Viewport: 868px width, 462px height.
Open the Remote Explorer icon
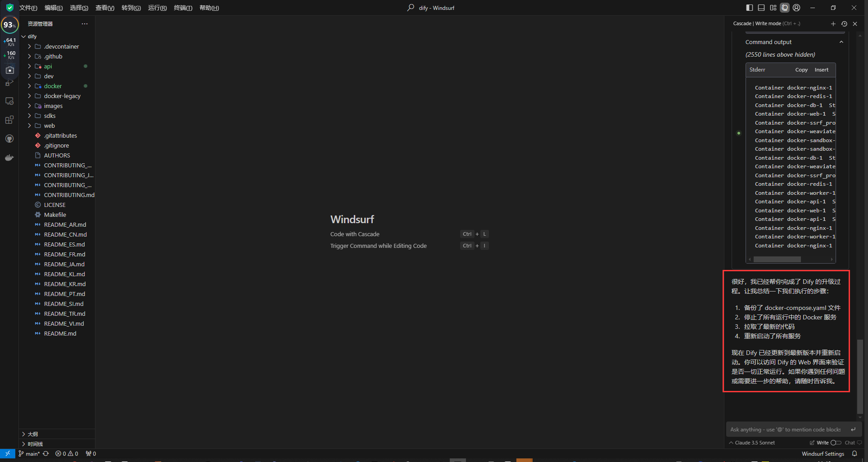point(9,101)
